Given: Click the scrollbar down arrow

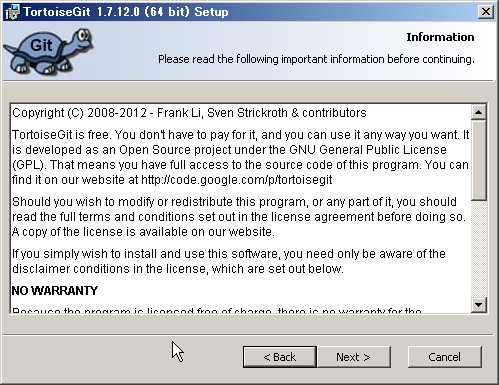Looking at the screenshot, I should point(479,305).
